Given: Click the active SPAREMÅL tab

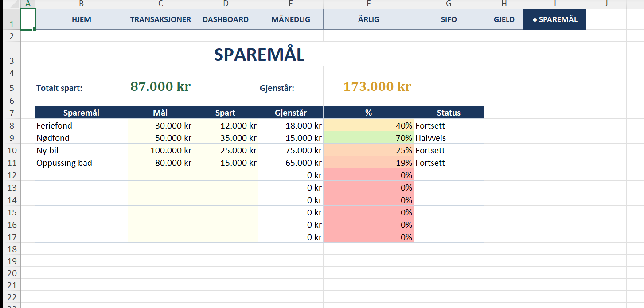Looking at the screenshot, I should [555, 19].
